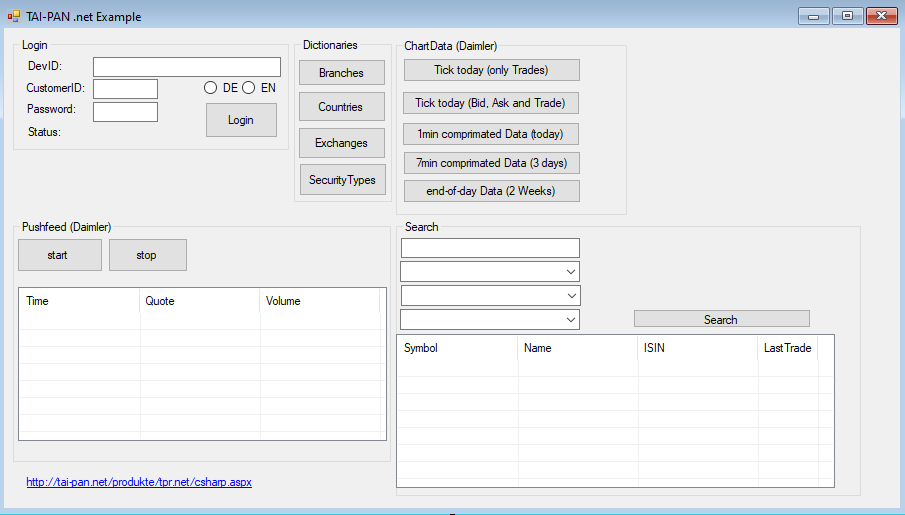
Task: Open the Exchanges dictionary
Action: click(342, 143)
